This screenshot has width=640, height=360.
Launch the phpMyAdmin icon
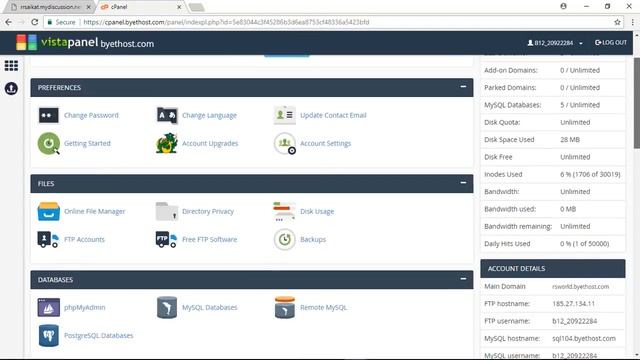tap(49, 307)
